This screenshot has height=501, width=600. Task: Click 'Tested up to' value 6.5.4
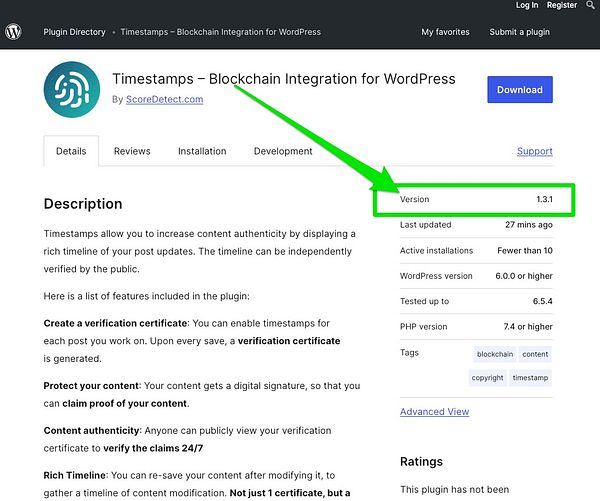pos(543,301)
